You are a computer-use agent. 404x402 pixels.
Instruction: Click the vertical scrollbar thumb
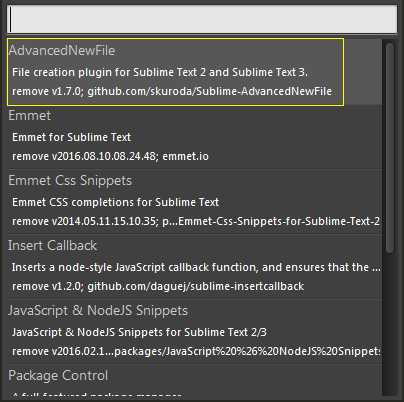pos(389,149)
